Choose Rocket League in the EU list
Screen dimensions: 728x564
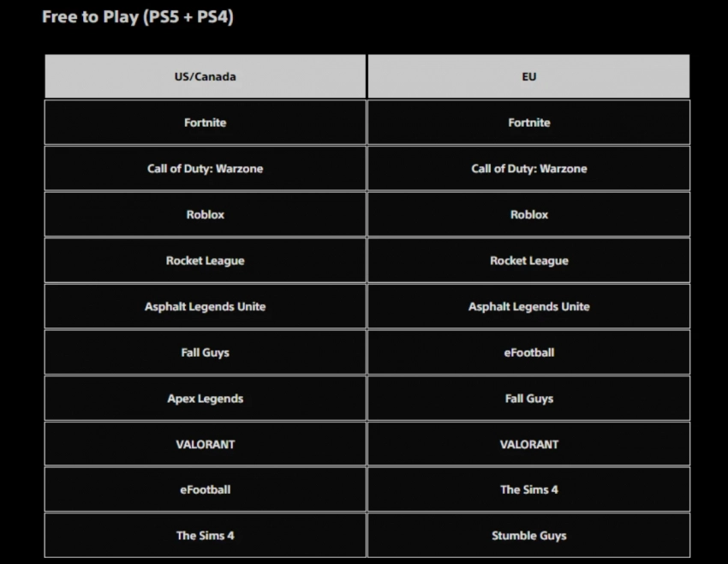click(528, 261)
